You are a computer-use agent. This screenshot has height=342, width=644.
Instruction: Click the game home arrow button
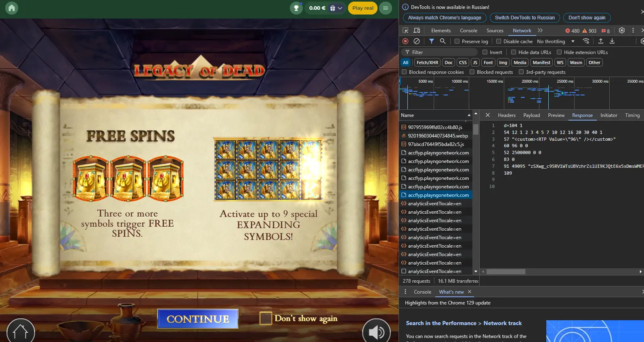pos(21,332)
